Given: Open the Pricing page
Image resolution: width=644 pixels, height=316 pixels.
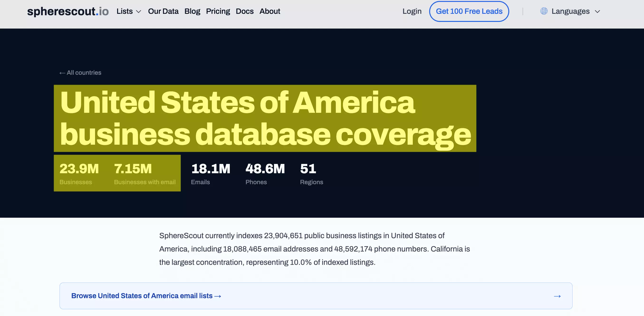Looking at the screenshot, I should [218, 11].
